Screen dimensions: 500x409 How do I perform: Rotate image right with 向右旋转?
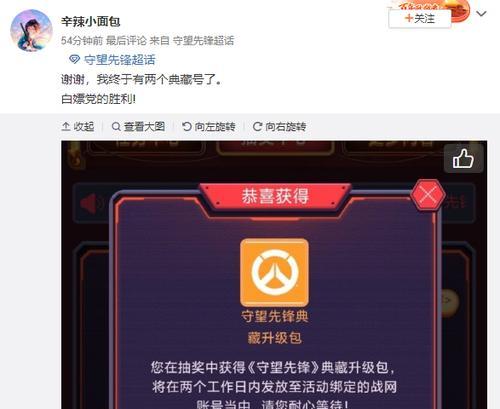pyautogui.click(x=279, y=127)
